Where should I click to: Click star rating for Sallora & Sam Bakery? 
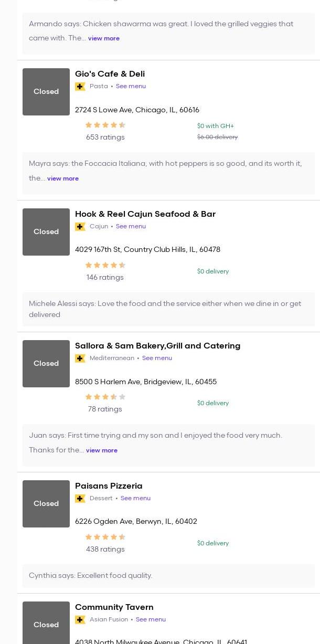(105, 397)
